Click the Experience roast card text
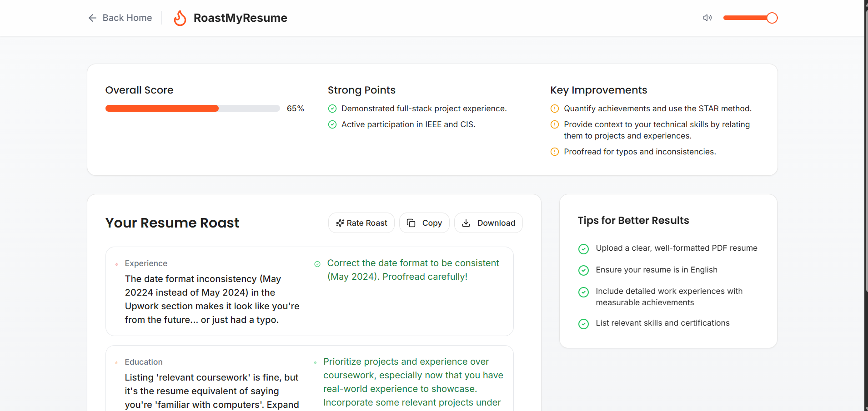The image size is (868, 411). [212, 299]
